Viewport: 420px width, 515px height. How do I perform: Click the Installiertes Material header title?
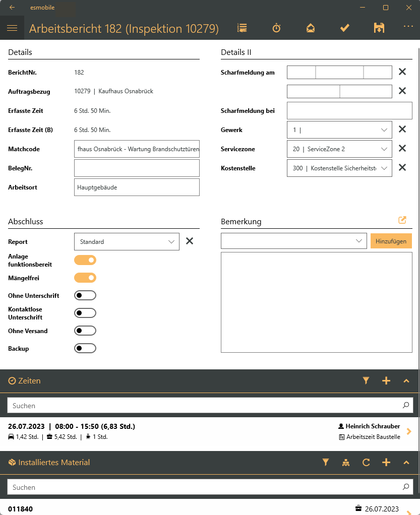pyautogui.click(x=54, y=463)
